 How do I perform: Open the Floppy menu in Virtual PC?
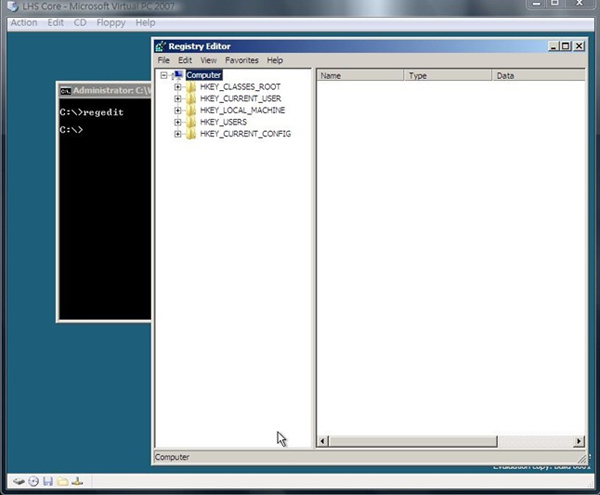(x=110, y=22)
